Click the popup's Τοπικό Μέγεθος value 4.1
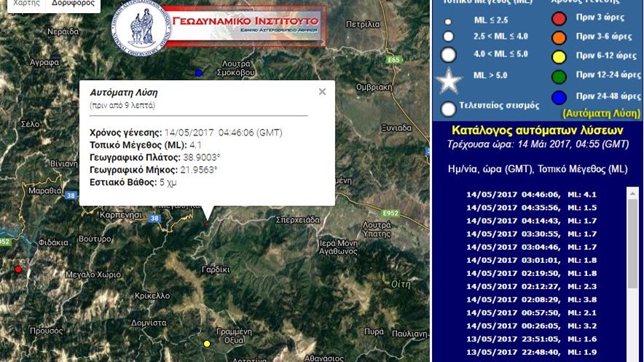This screenshot has height=362, width=644. tap(195, 145)
